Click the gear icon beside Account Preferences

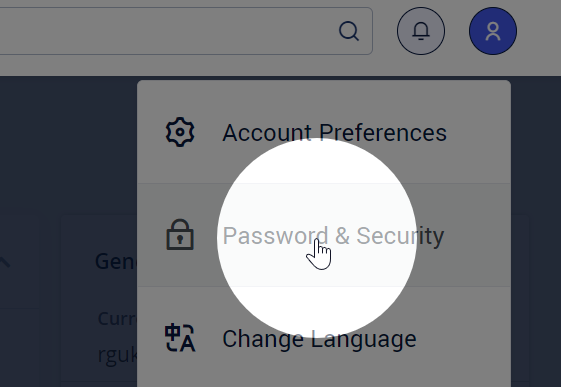point(180,132)
